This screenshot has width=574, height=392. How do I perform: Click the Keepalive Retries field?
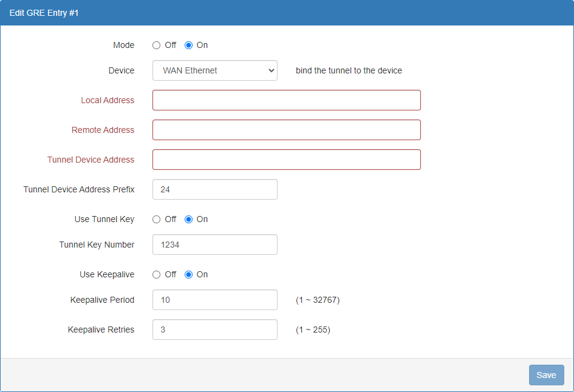tap(215, 329)
